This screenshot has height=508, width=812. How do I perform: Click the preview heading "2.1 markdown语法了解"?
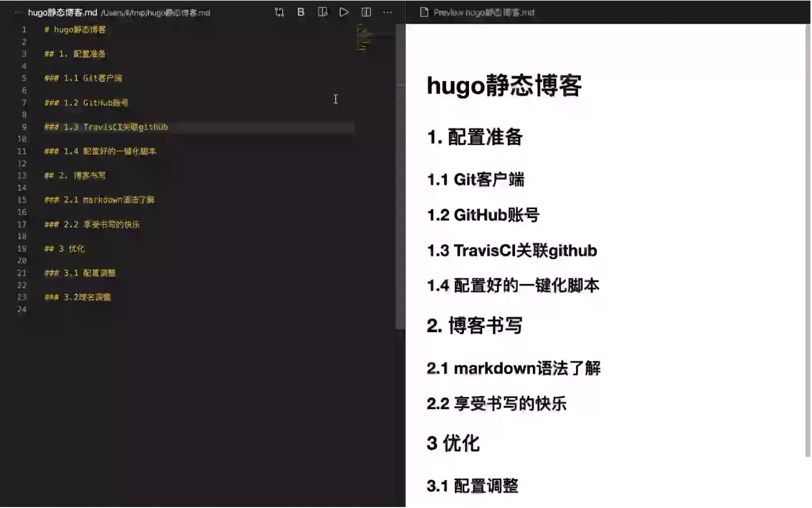514,368
